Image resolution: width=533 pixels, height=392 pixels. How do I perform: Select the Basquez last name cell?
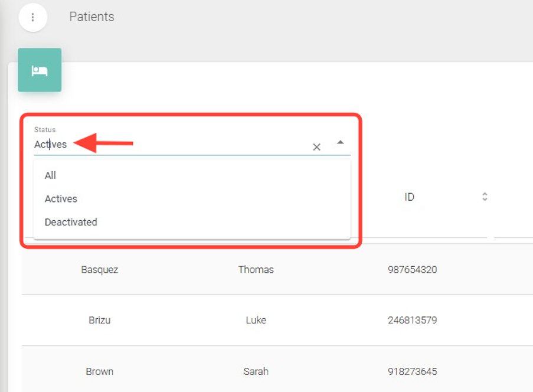point(100,270)
